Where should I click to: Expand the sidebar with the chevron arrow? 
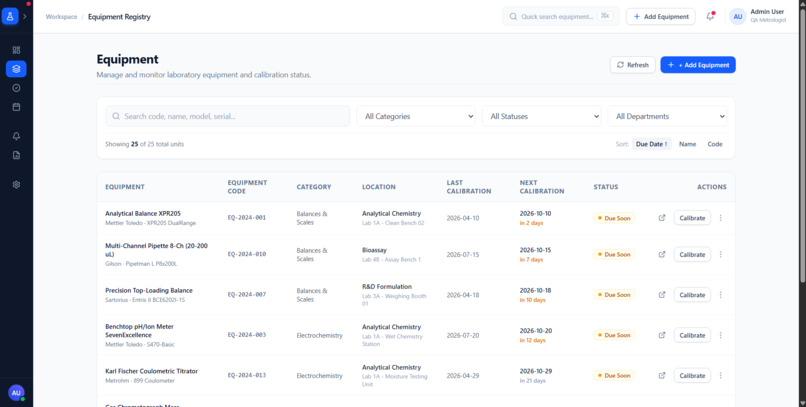coord(25,16)
